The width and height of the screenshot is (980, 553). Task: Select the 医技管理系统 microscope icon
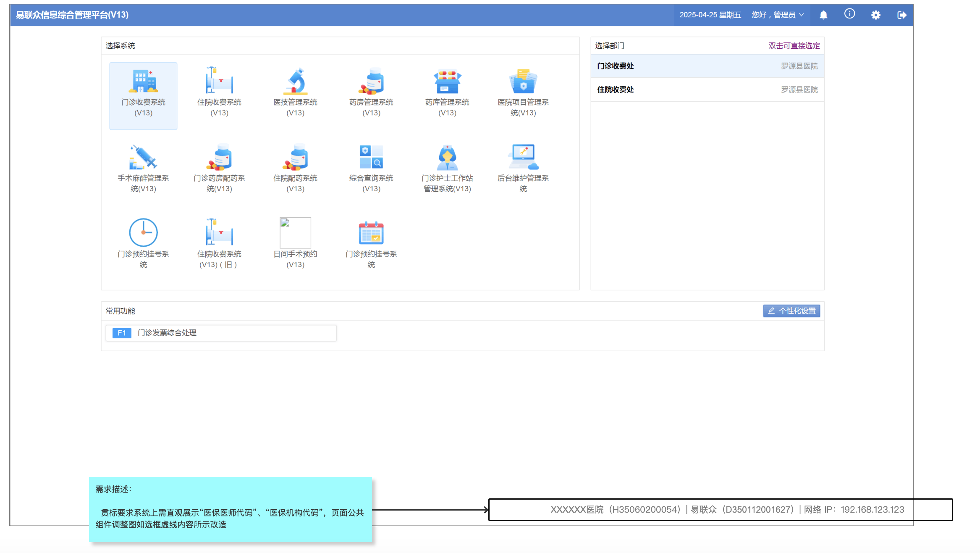coord(295,82)
